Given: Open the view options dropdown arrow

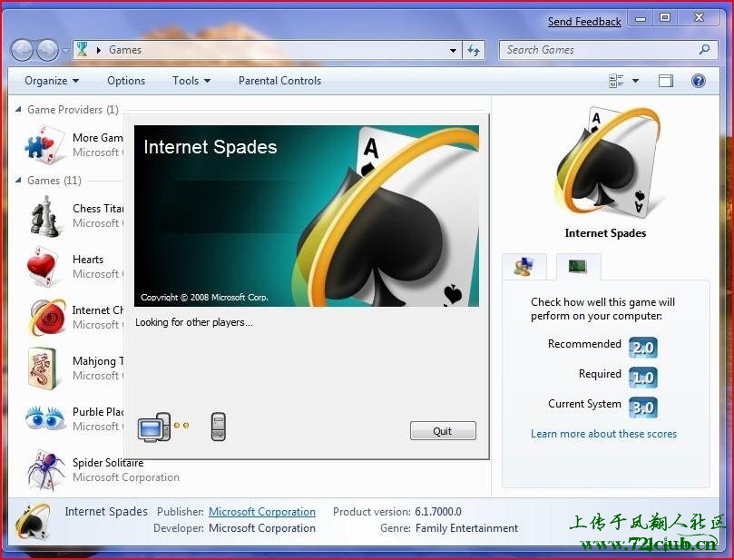Looking at the screenshot, I should tap(635, 81).
